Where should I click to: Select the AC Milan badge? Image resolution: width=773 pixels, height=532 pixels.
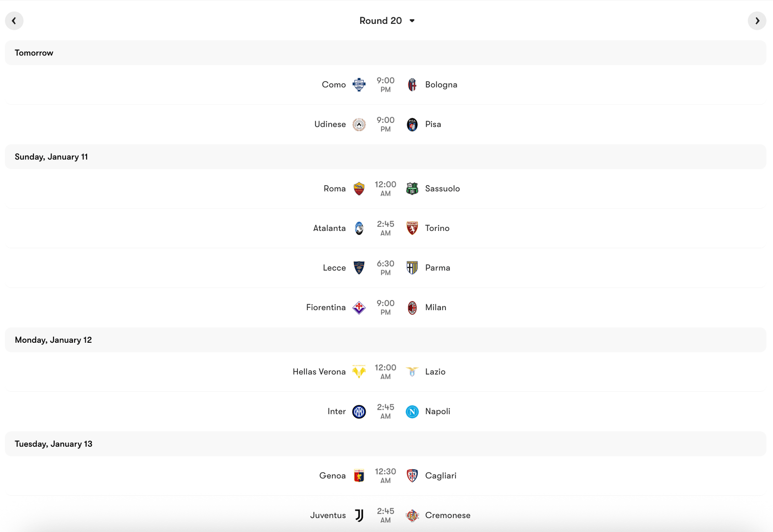point(412,307)
